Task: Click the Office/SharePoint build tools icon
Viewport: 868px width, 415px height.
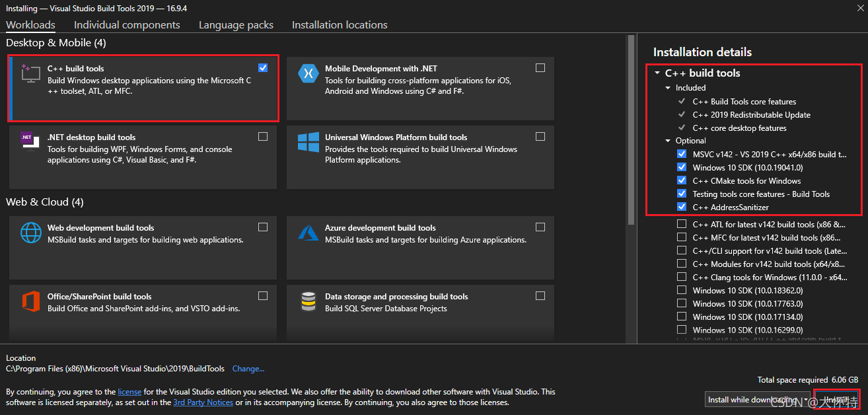Action: tap(31, 301)
